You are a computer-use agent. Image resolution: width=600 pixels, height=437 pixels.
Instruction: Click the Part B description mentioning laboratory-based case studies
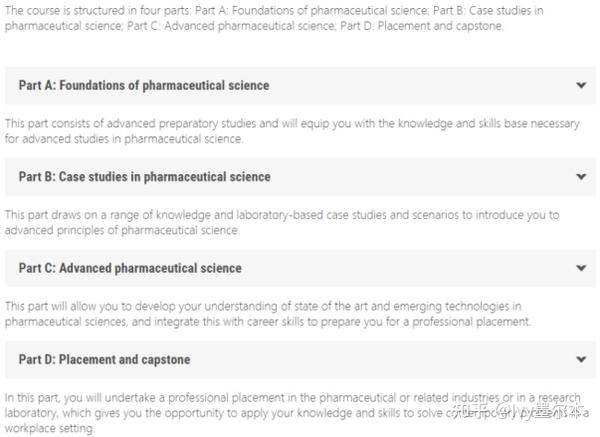pyautogui.click(x=282, y=222)
